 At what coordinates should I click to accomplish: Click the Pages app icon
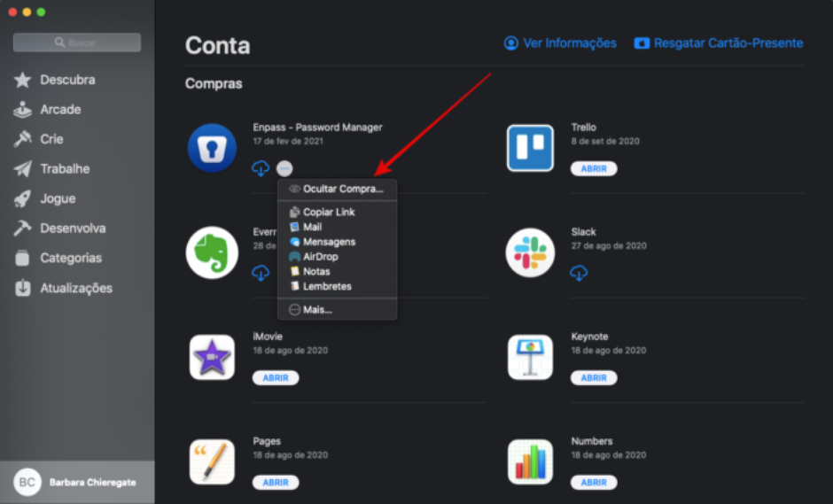pos(212,462)
